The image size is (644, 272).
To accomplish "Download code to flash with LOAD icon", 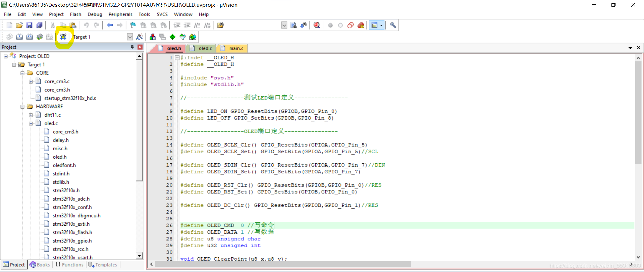I will tap(63, 37).
